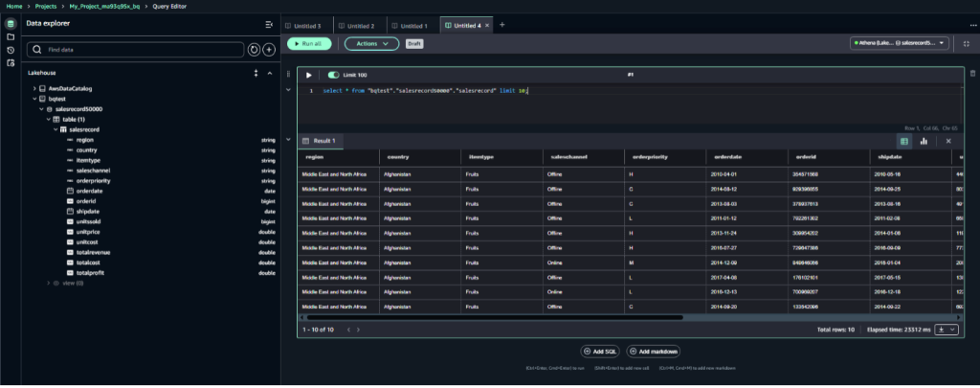Viewport: 980px width, 388px height.
Task: Toggle the Limit 100 switch
Action: click(333, 74)
